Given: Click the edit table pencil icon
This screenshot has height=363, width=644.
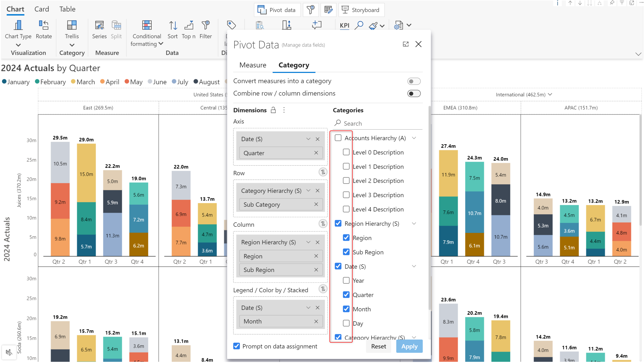Looking at the screenshot, I should coord(328,10).
